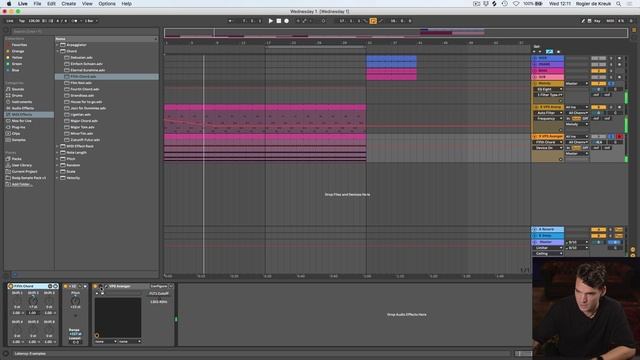Select the A Reverb return track

coord(548,229)
